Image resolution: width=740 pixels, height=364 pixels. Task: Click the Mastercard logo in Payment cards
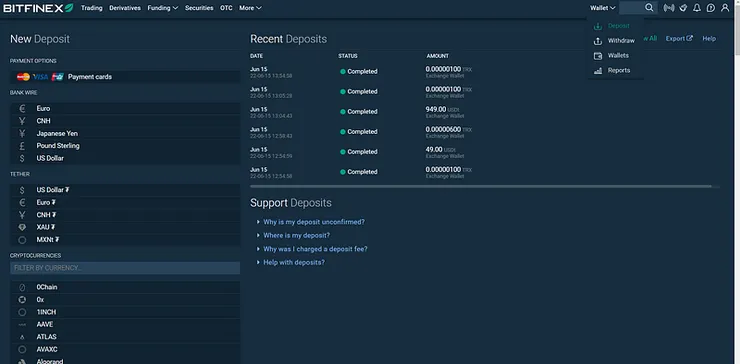click(x=23, y=77)
